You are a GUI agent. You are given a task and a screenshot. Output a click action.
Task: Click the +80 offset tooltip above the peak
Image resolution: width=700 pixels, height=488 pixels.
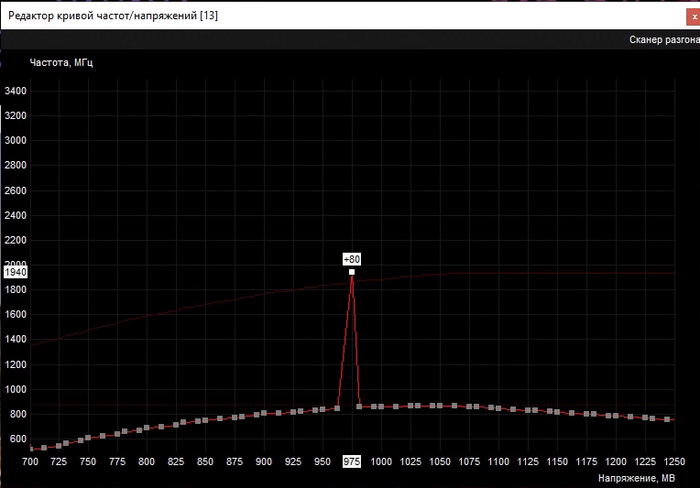coord(351,259)
